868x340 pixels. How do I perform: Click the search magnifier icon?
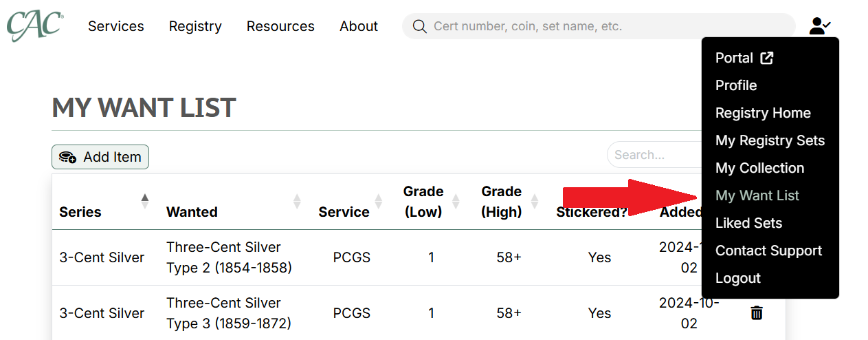click(419, 26)
